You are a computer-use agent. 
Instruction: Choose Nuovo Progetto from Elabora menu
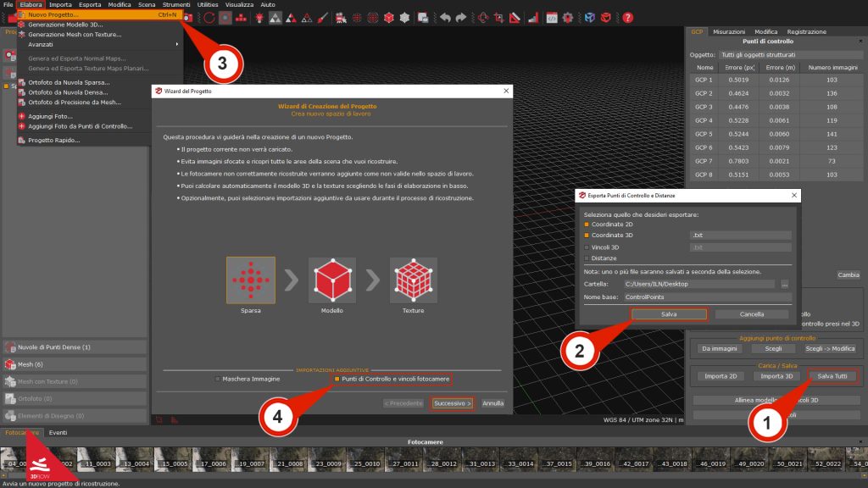(x=100, y=15)
